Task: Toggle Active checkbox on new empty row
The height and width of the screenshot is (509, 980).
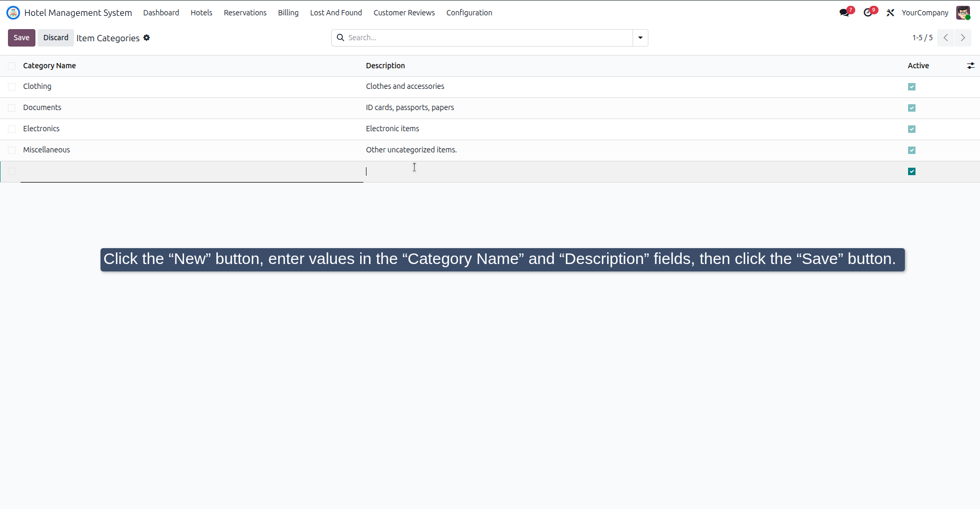Action: (x=912, y=171)
